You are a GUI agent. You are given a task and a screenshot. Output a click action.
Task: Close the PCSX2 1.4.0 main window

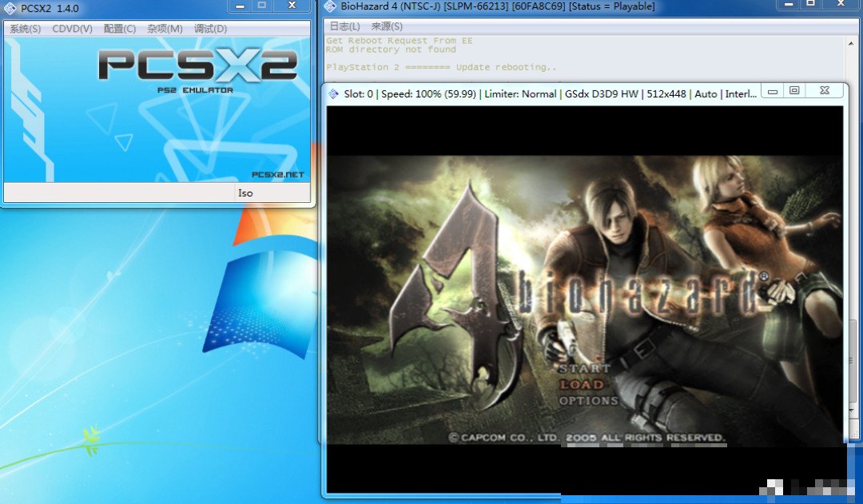click(x=292, y=6)
